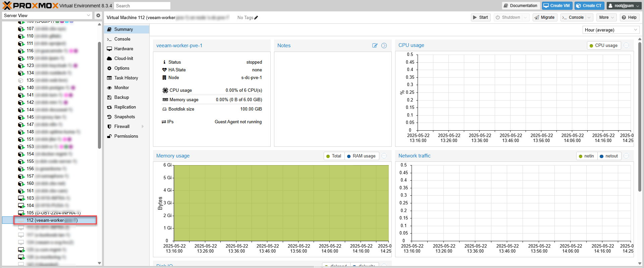Click the CPU usage chip icon
The height and width of the screenshot is (268, 644).
[x=165, y=90]
